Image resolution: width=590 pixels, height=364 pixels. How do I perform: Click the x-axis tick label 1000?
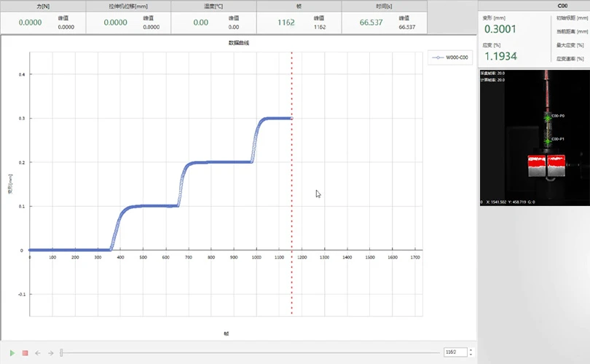tap(256, 257)
